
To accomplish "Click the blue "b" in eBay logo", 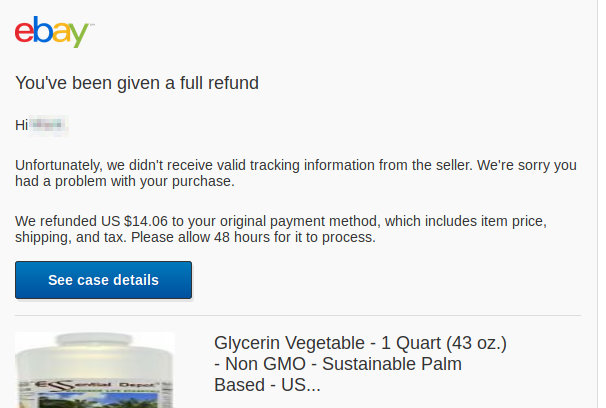I will coord(43,30).
